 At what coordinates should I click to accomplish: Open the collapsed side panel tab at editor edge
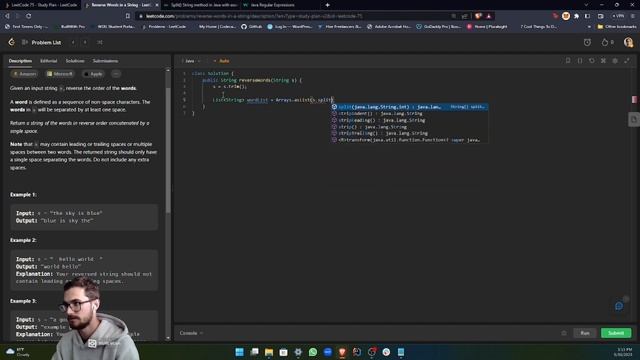(633, 120)
